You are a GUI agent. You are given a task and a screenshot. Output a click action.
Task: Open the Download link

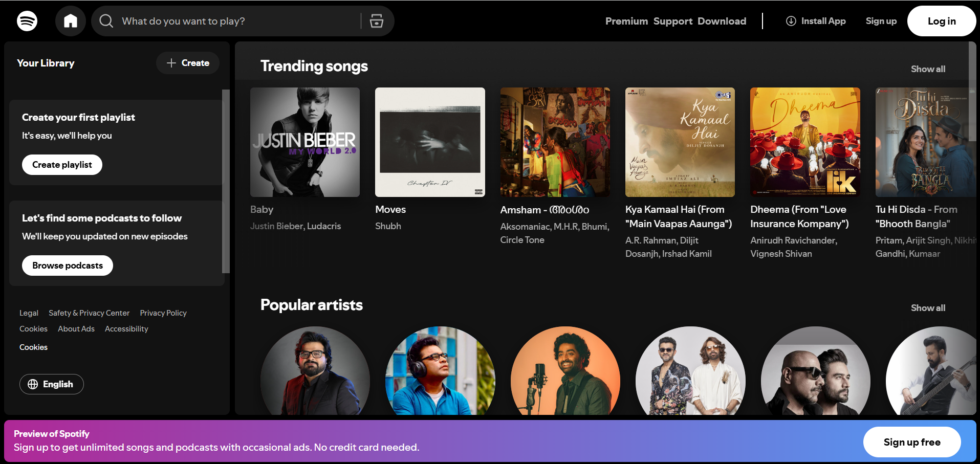click(722, 21)
